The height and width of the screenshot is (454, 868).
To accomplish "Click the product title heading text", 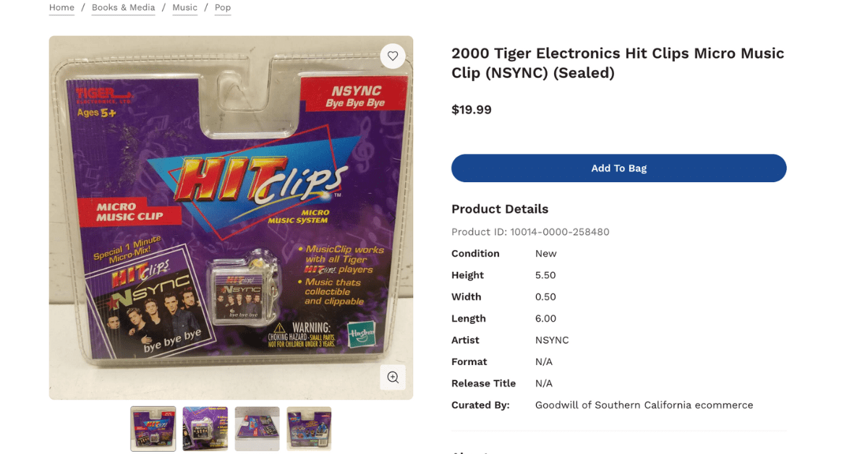I will [618, 63].
